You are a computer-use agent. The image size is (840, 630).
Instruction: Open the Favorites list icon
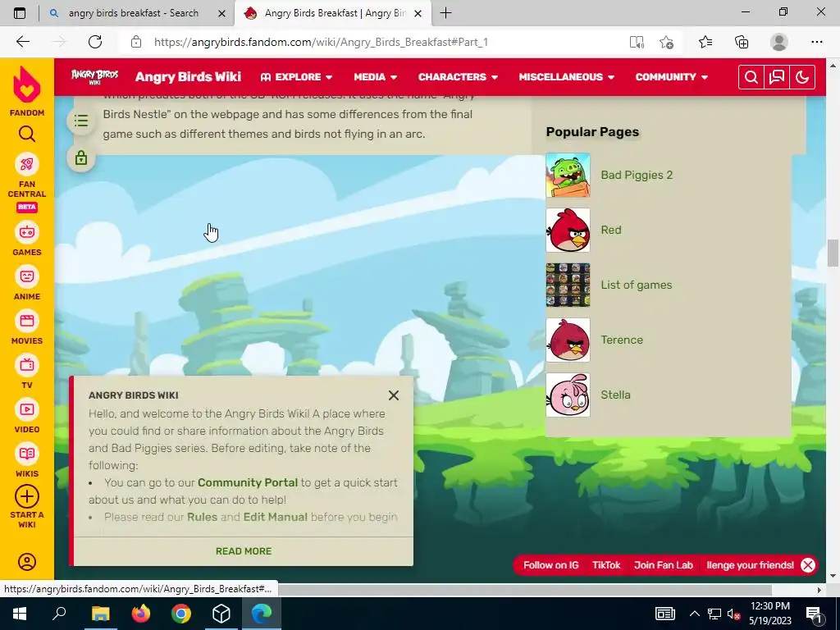point(705,42)
